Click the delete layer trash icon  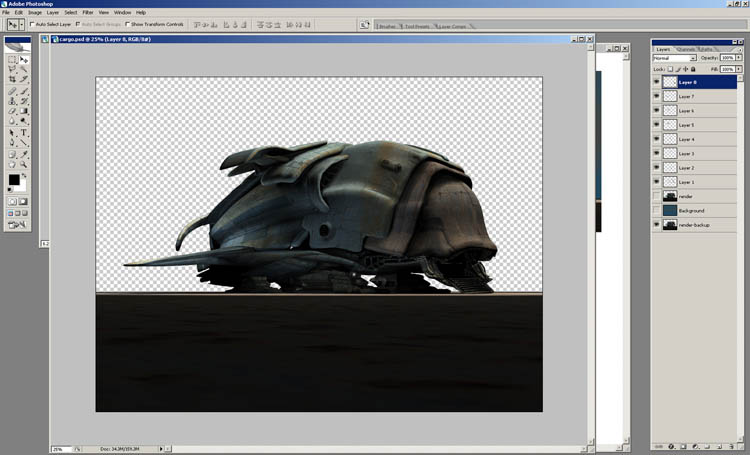(730, 445)
